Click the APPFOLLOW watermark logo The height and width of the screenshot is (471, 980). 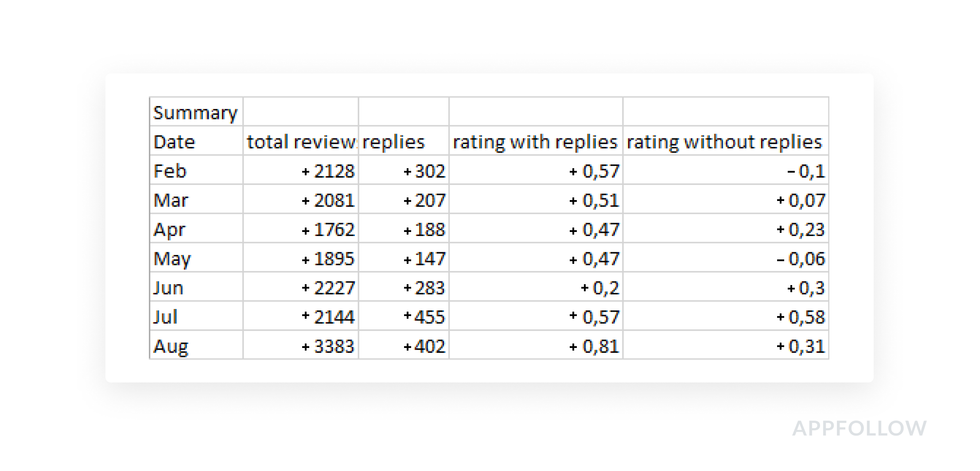[x=859, y=428]
